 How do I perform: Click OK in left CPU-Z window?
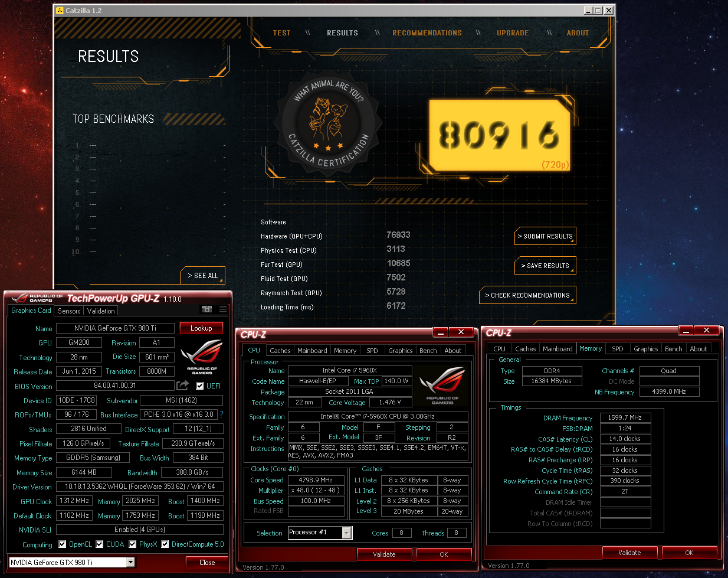pyautogui.click(x=444, y=554)
